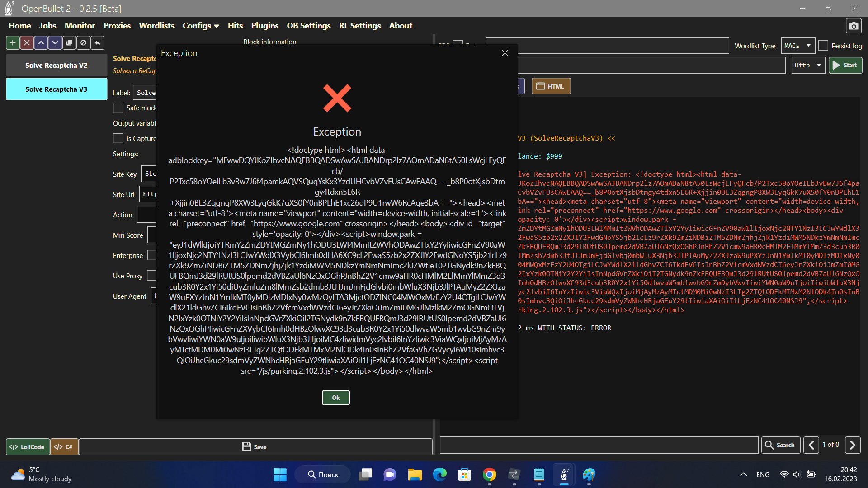The width and height of the screenshot is (868, 488).
Task: Open the grey arrow app on the taskbar
Action: (514, 475)
